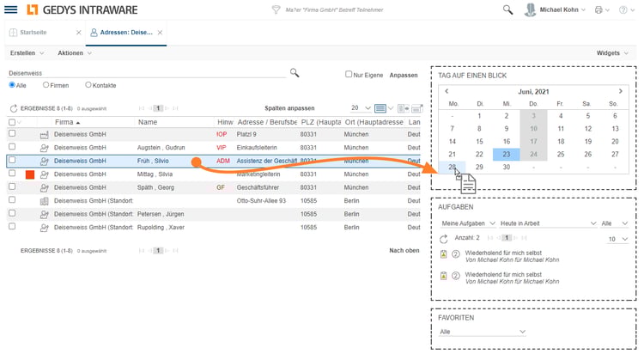Click the printer icon in header
The width and height of the screenshot is (644, 354).
pos(598,9)
